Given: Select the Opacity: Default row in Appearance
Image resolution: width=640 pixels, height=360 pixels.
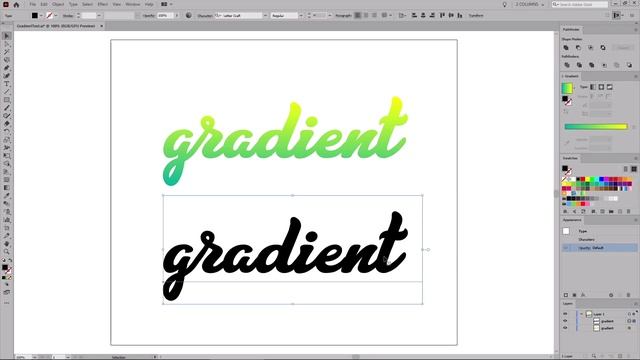Looking at the screenshot, I should pos(599,248).
